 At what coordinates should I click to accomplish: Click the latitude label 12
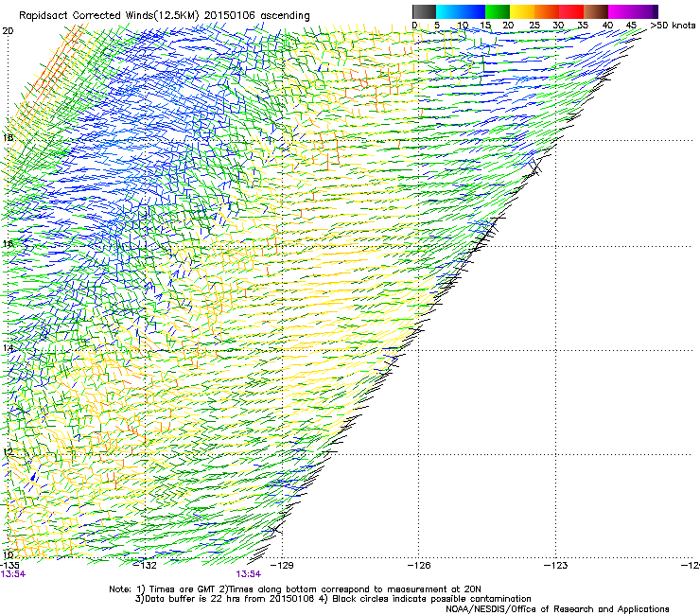(8, 451)
